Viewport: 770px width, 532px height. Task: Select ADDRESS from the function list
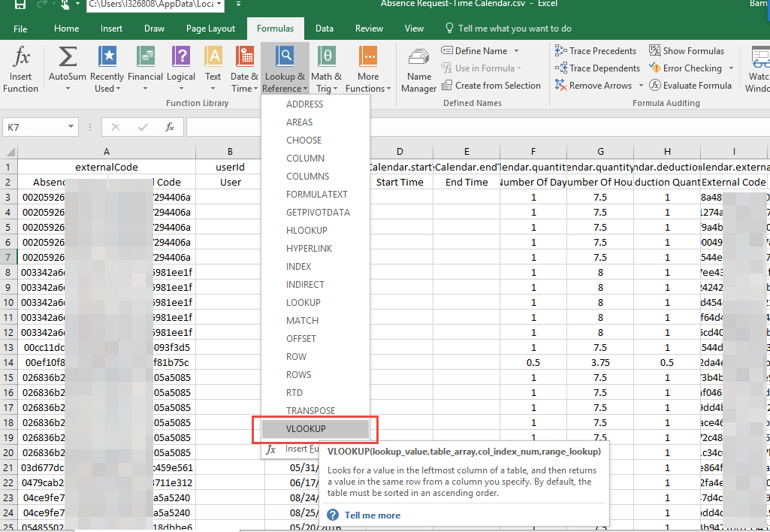click(x=316, y=104)
